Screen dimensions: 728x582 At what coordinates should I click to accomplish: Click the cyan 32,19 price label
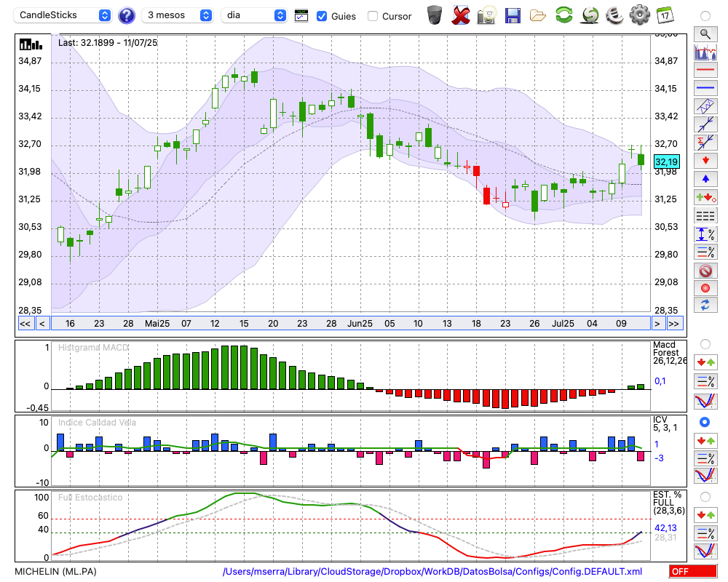click(667, 162)
